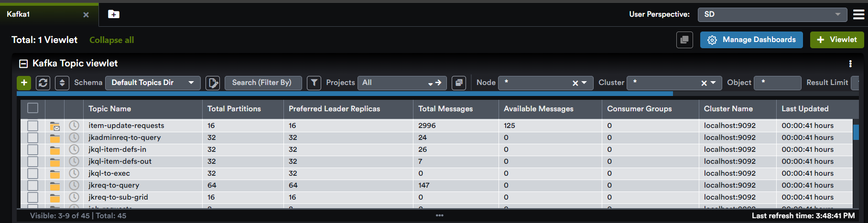This screenshot has height=223, width=868.
Task: Clear the Cluster filter value
Action: coord(704,83)
